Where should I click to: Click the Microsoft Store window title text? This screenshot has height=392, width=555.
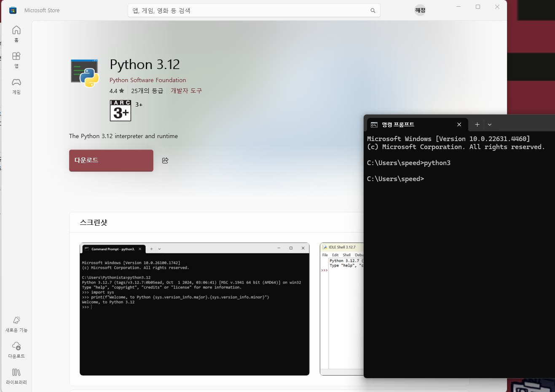pos(42,11)
